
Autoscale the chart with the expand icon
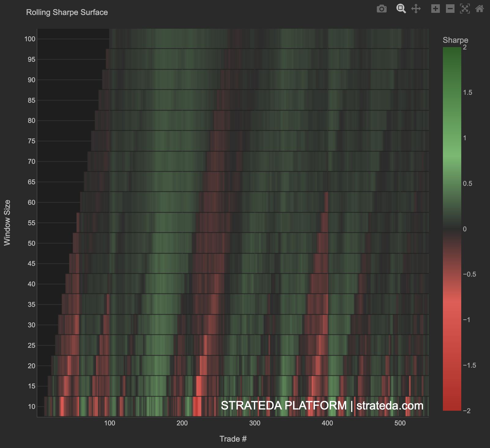pos(464,9)
